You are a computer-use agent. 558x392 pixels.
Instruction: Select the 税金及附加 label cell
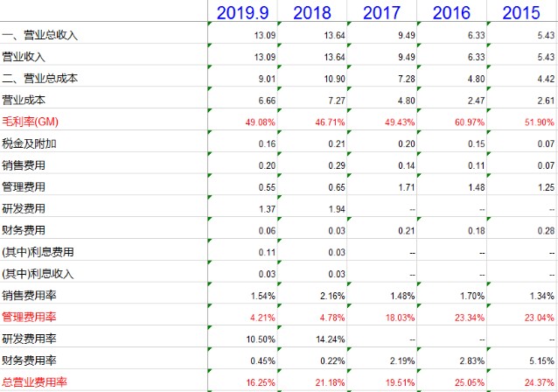coord(31,143)
